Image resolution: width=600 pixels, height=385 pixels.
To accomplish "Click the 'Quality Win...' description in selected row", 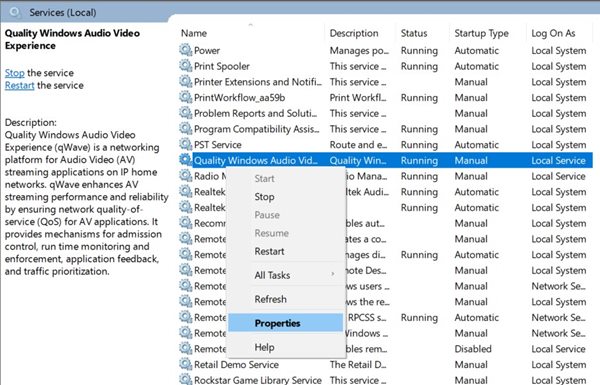I will [x=358, y=160].
